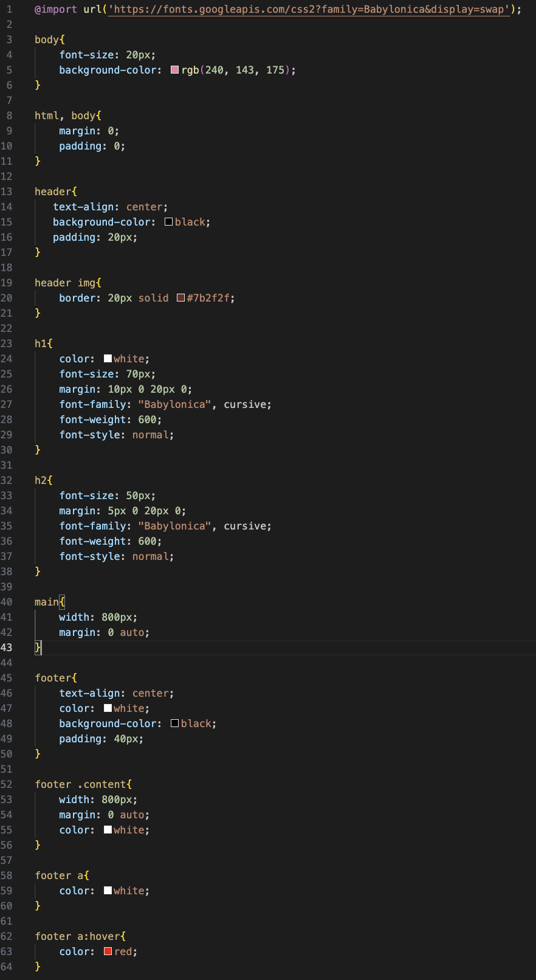Open color picker for #7b2f2f border
The width and height of the screenshot is (536, 980).
click(180, 298)
